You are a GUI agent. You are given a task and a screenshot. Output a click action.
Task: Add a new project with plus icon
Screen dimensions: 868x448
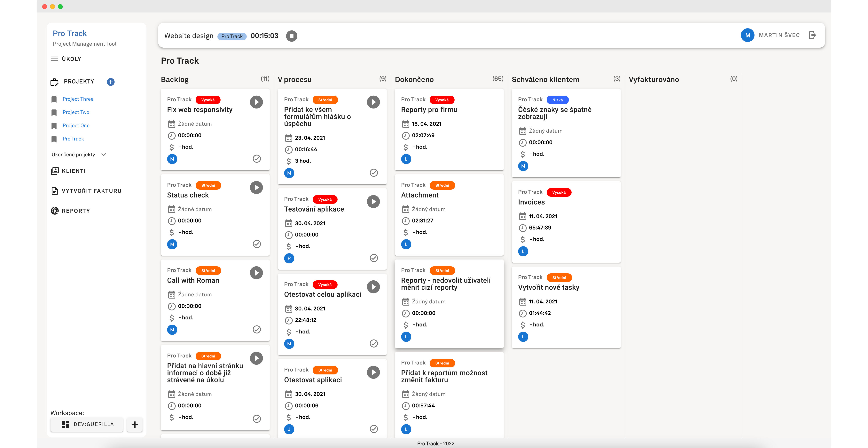tap(111, 82)
